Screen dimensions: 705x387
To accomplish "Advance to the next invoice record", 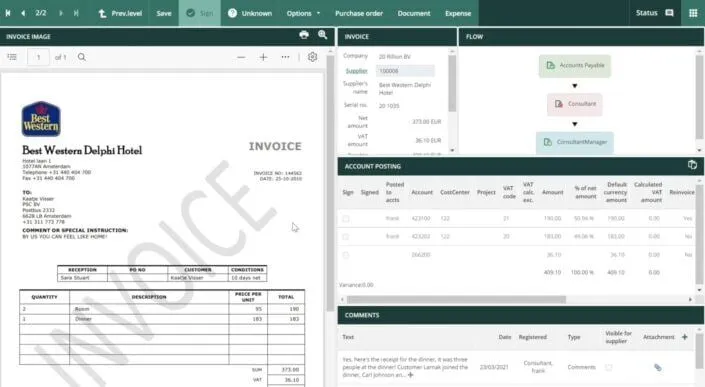I will coord(61,13).
